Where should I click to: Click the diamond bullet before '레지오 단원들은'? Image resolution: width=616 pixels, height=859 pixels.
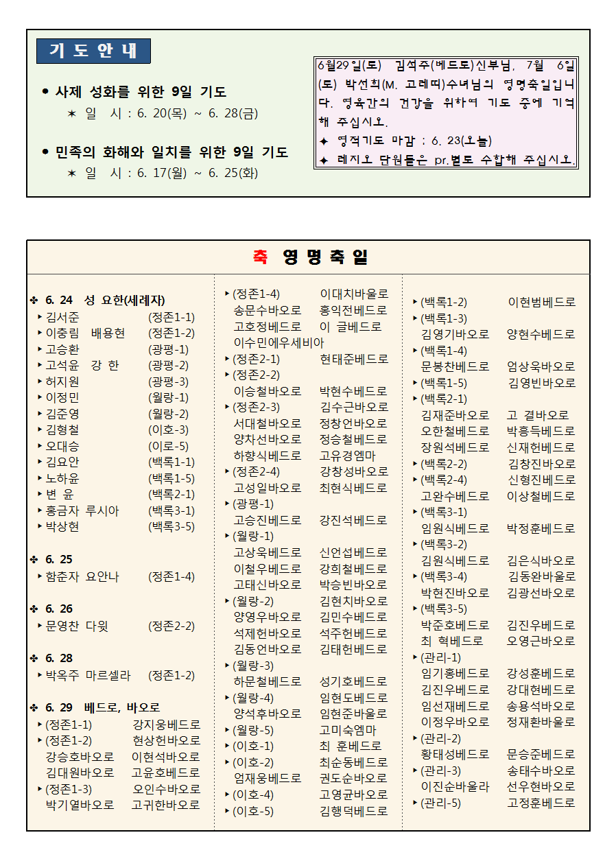pyautogui.click(x=324, y=160)
